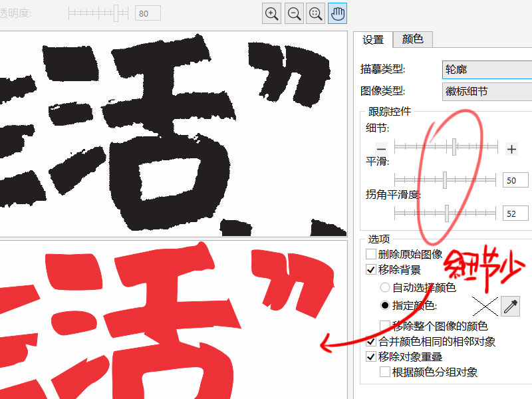Decrease detail with the minus button

pos(381,149)
